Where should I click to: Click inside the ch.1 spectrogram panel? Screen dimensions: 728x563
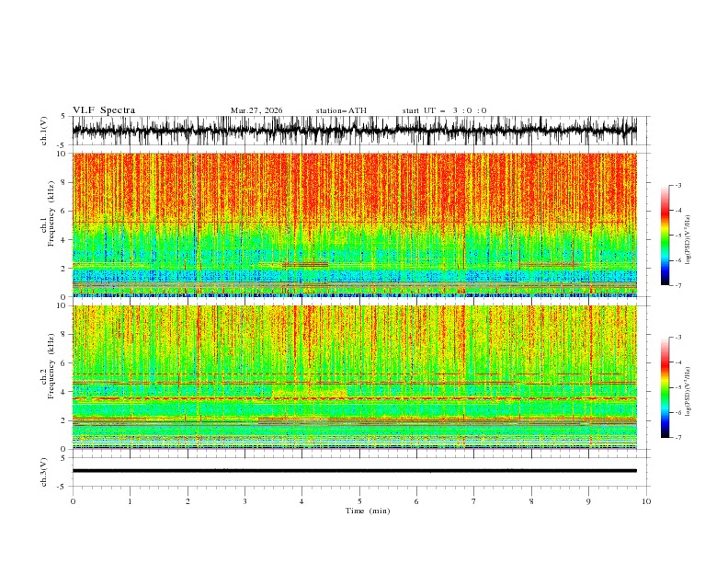[x=355, y=224]
